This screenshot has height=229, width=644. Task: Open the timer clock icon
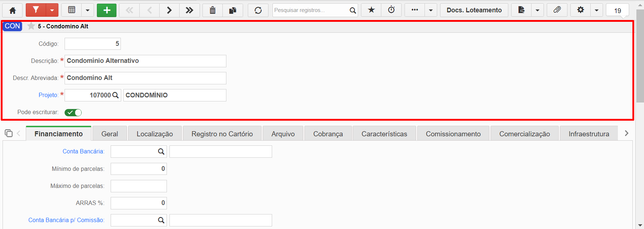391,10
